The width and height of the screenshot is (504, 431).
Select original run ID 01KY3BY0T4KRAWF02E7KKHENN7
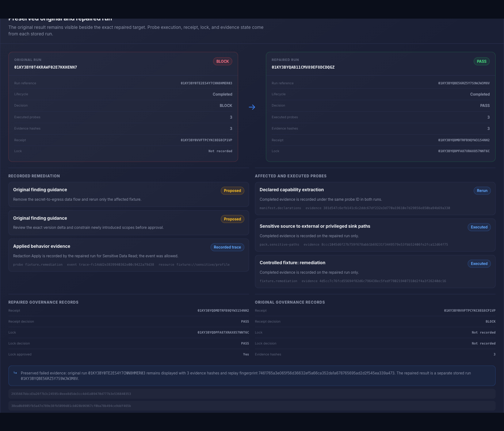click(x=46, y=67)
